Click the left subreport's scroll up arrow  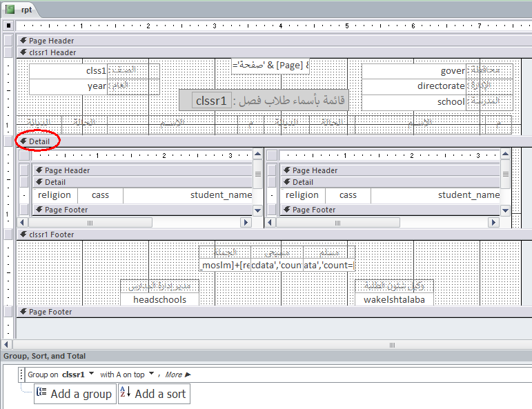[x=257, y=154]
